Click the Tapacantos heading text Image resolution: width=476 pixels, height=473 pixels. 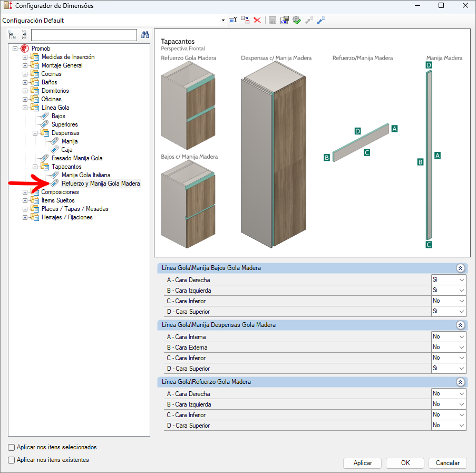(178, 41)
